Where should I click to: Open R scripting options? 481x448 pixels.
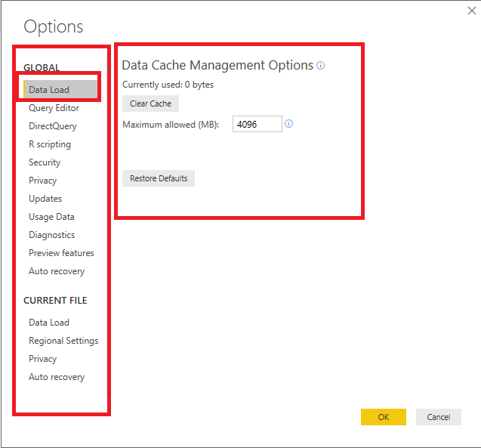tap(50, 144)
